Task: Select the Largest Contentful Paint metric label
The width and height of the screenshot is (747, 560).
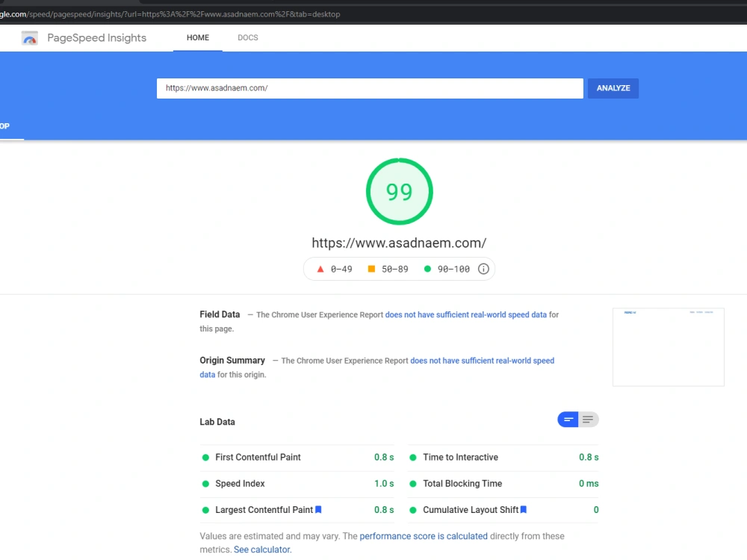Action: pyautogui.click(x=264, y=510)
